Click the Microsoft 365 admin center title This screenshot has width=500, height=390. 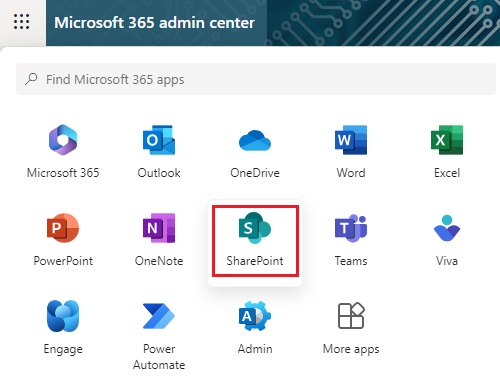[154, 23]
